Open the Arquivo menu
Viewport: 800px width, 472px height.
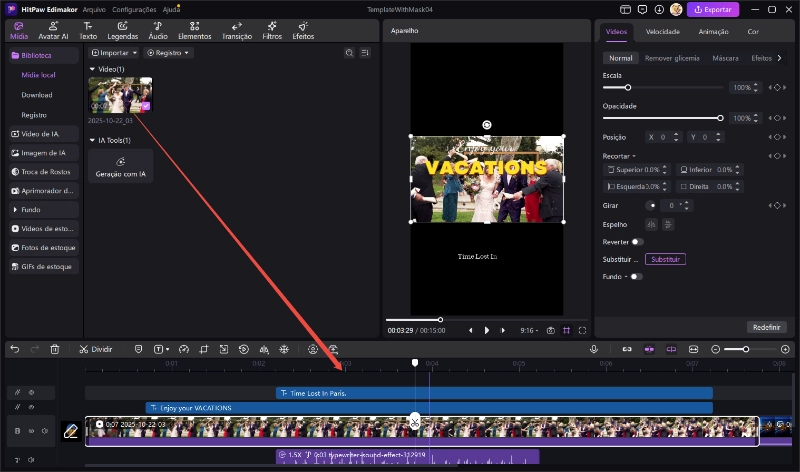click(x=95, y=9)
